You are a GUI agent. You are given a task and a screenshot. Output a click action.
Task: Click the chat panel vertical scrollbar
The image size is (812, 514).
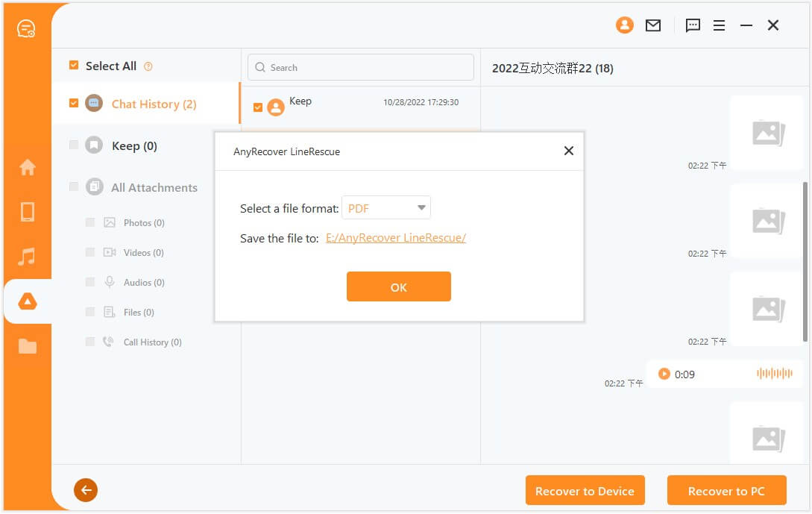click(805, 262)
